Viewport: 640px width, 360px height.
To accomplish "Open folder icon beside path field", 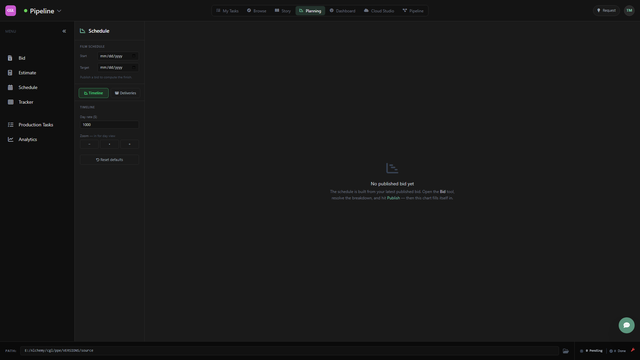I will coord(565,351).
